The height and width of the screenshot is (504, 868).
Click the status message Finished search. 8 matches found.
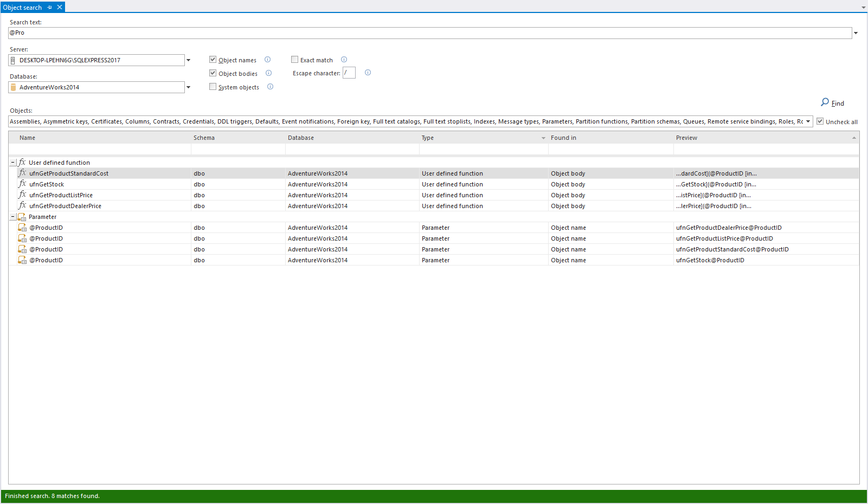coord(52,496)
